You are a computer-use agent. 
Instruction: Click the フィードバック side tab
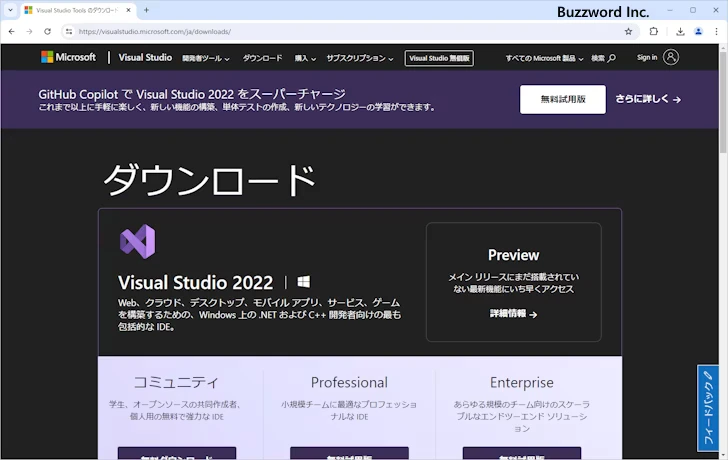click(x=708, y=408)
